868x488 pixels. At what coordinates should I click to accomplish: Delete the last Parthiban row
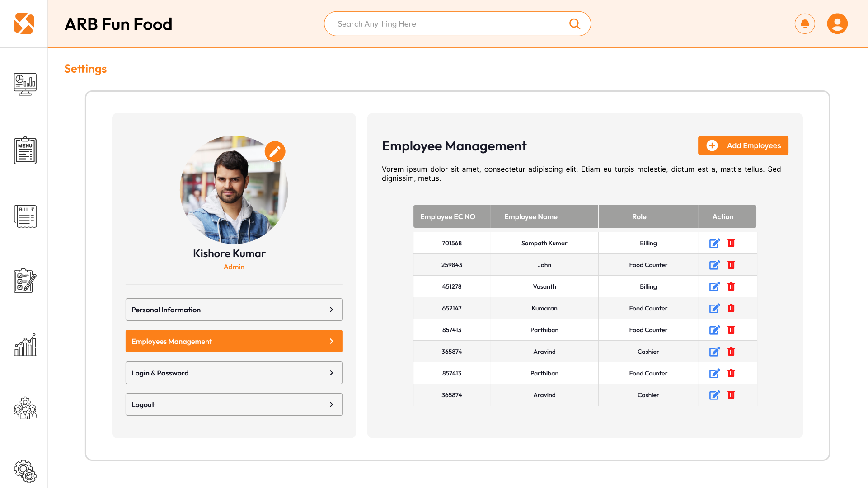(x=731, y=373)
